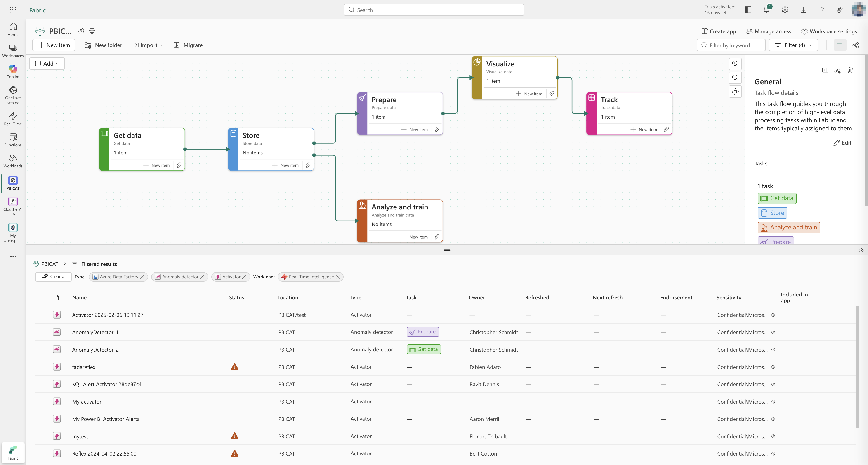Go to Home in the left sidebar
This screenshot has width=868, height=465.
click(13, 29)
